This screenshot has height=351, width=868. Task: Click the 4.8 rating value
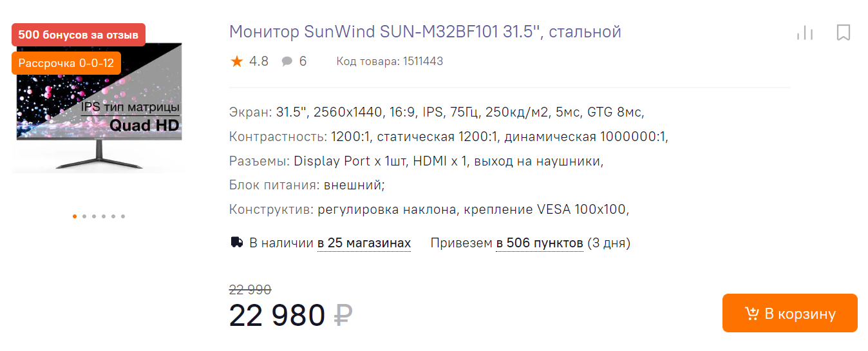259,62
